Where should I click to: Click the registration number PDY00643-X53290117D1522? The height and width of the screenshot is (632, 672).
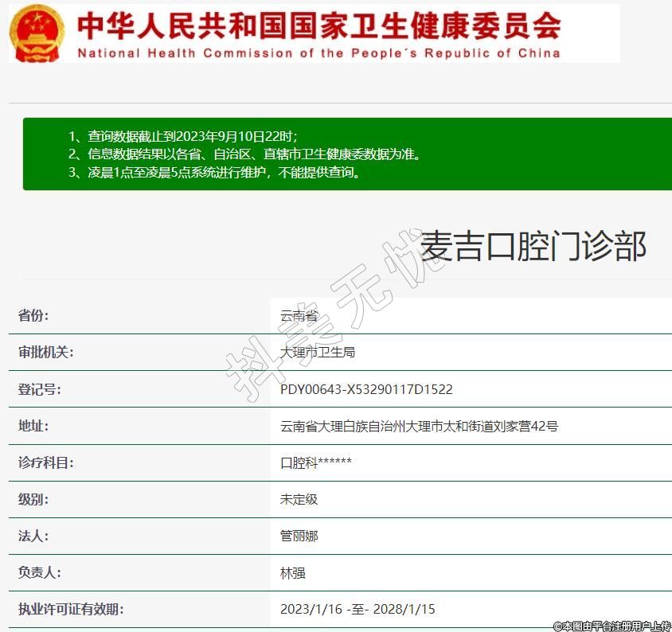(x=366, y=389)
